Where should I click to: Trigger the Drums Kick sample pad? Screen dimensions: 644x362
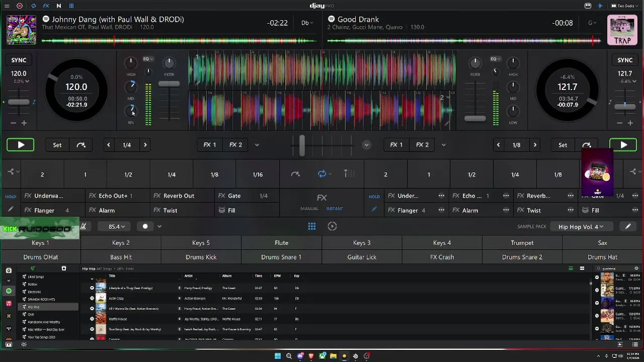pos(201,257)
